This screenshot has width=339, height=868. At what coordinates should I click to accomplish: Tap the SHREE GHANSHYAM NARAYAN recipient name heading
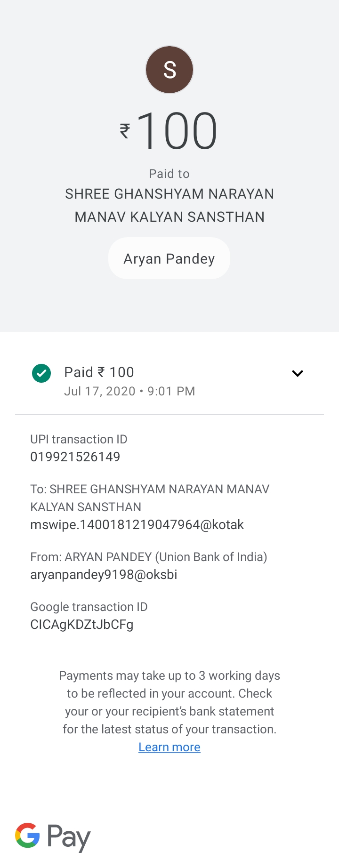pos(169,205)
